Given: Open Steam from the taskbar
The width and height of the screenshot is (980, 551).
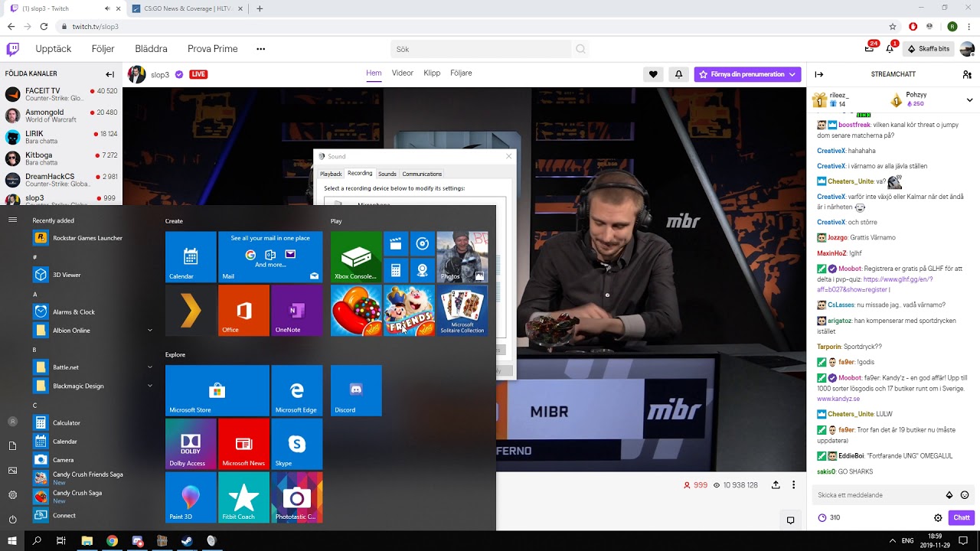Looking at the screenshot, I should 186,541.
